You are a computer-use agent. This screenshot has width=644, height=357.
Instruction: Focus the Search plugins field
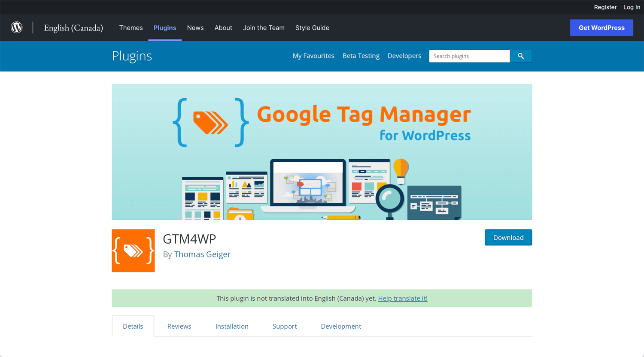470,56
